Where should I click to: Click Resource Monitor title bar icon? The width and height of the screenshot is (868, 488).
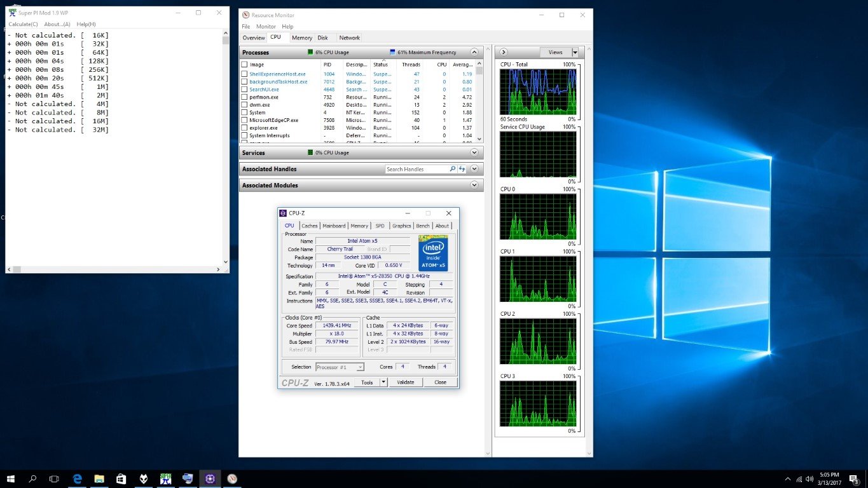245,15
